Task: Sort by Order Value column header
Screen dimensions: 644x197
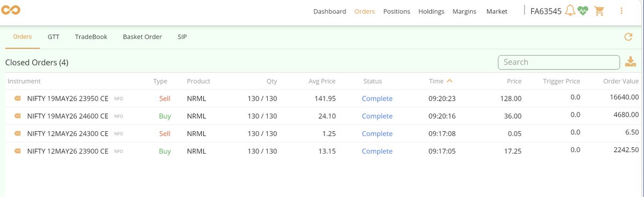Action: pyautogui.click(x=621, y=81)
